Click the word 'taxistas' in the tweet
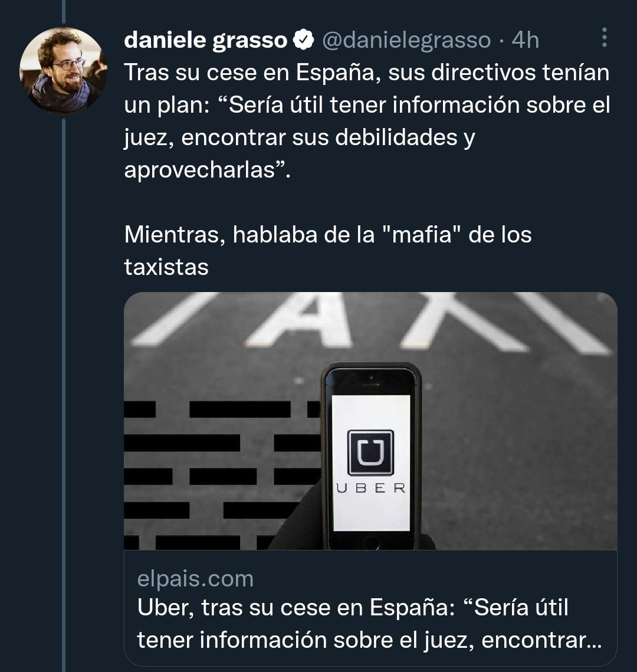 tap(166, 267)
